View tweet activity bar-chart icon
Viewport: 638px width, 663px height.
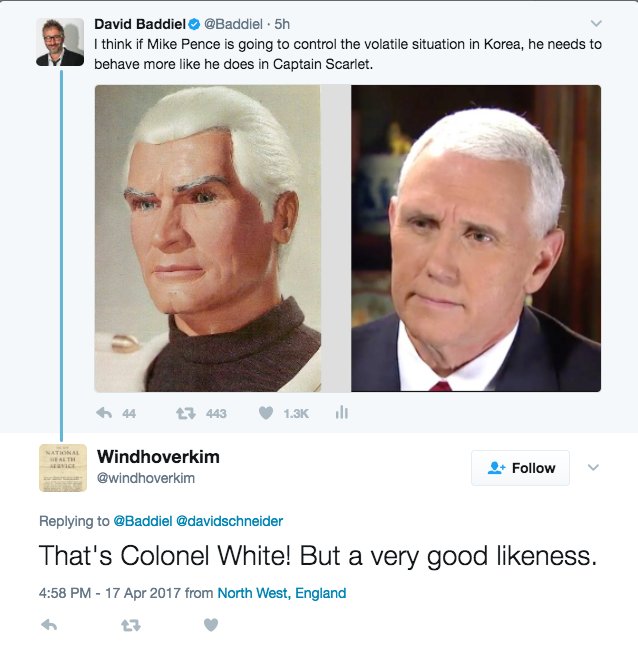pos(342,412)
